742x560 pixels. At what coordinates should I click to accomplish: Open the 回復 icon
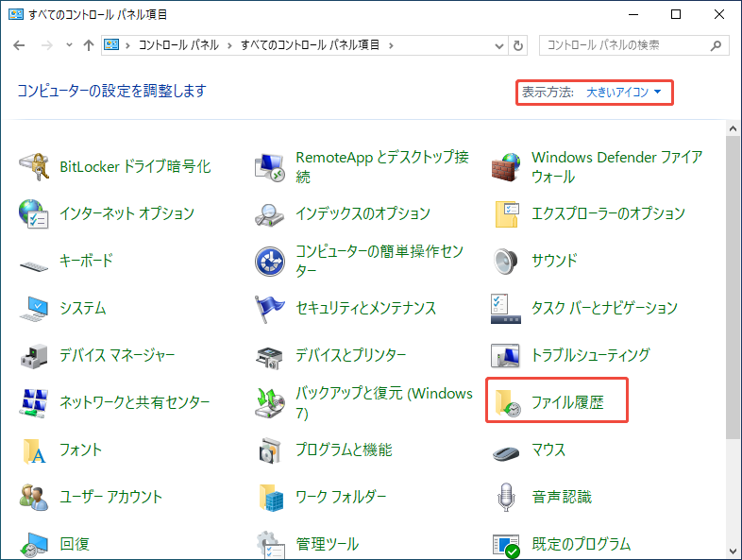point(34,544)
